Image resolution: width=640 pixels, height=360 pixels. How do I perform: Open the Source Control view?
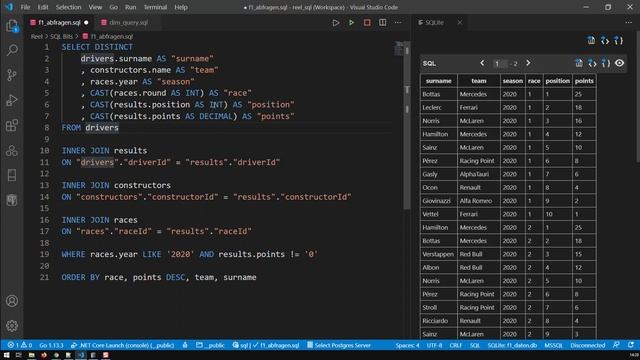tap(12, 75)
